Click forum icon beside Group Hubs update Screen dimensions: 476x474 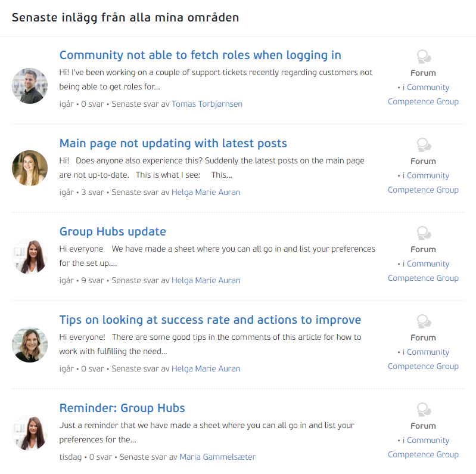point(424,234)
